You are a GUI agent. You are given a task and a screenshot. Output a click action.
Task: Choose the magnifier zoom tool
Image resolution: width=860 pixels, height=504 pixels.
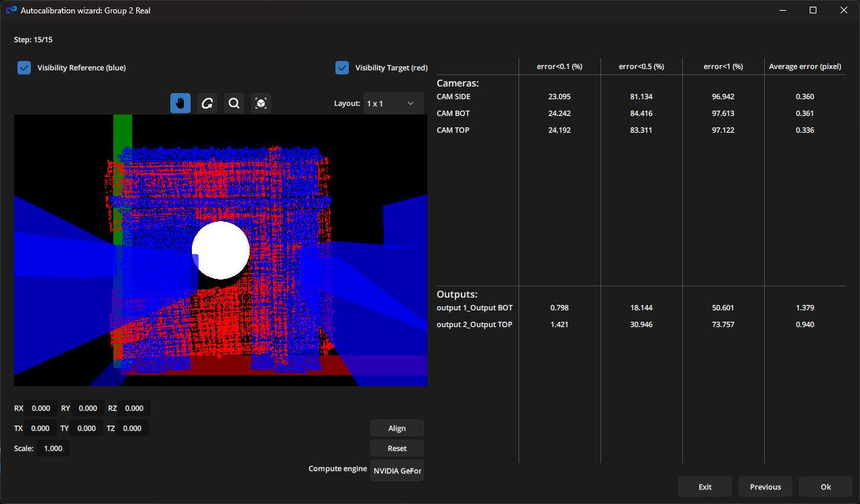tap(233, 103)
